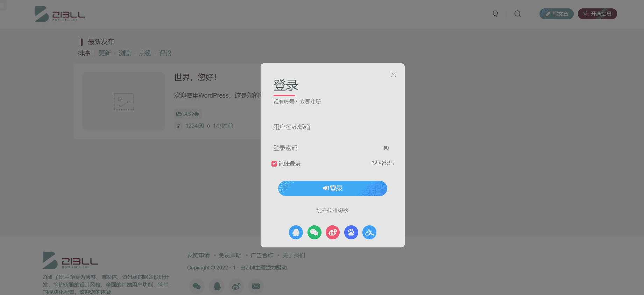This screenshot has width=644, height=295.
Task: Open the post titled 世界，您好！
Action: point(196,77)
